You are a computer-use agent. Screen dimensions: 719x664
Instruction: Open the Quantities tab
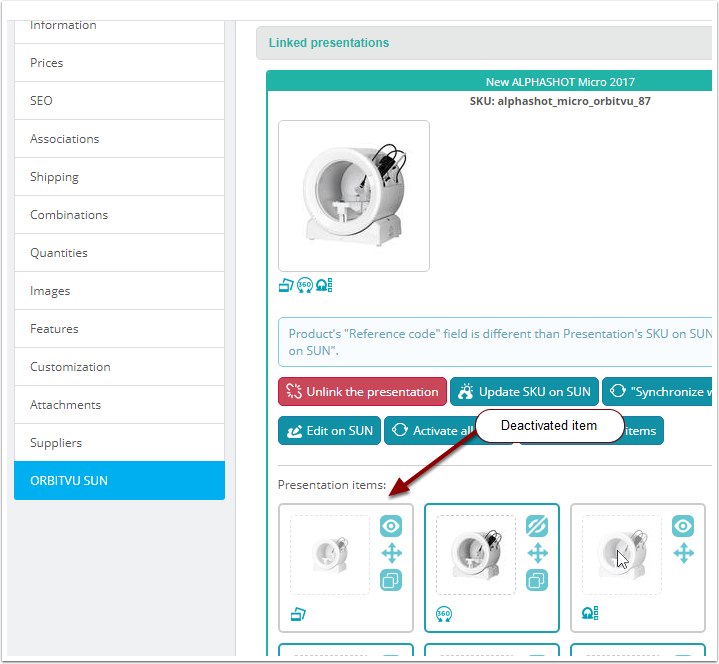pos(119,253)
